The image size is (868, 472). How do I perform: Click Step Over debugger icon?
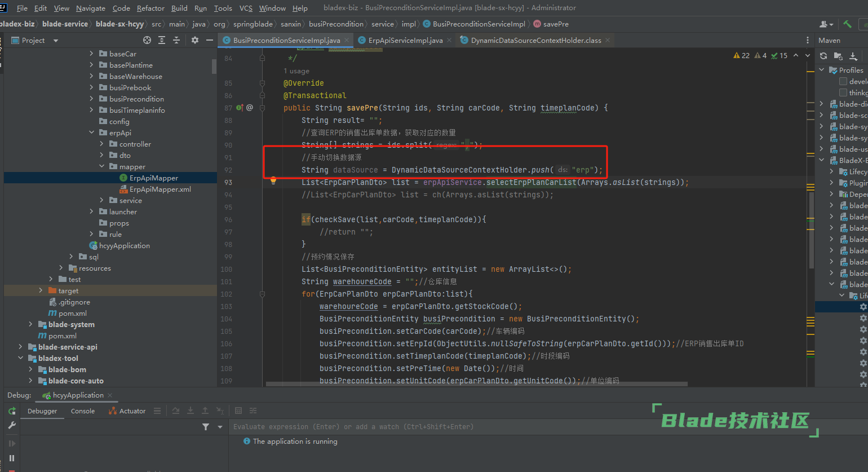point(176,411)
